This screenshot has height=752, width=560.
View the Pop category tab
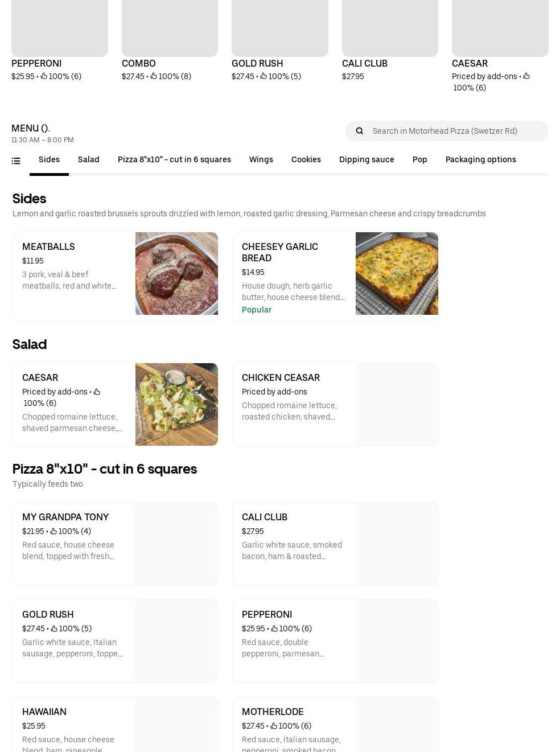pos(420,159)
